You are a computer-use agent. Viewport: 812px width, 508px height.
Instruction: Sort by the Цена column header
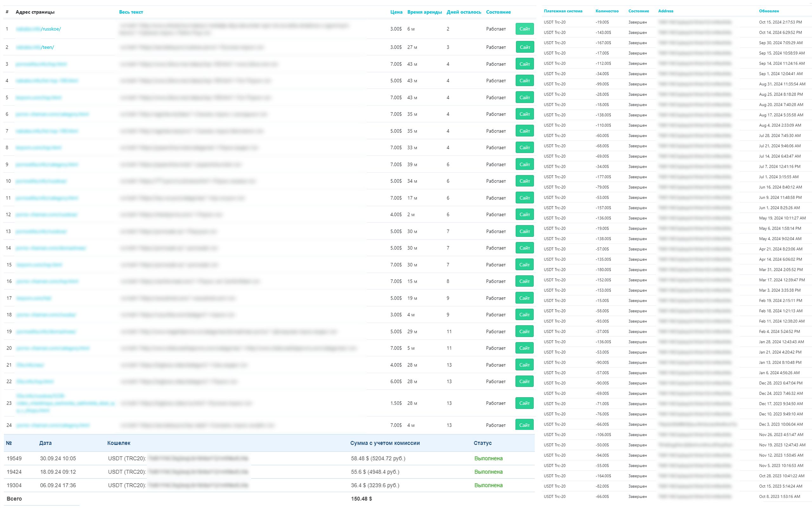(396, 12)
